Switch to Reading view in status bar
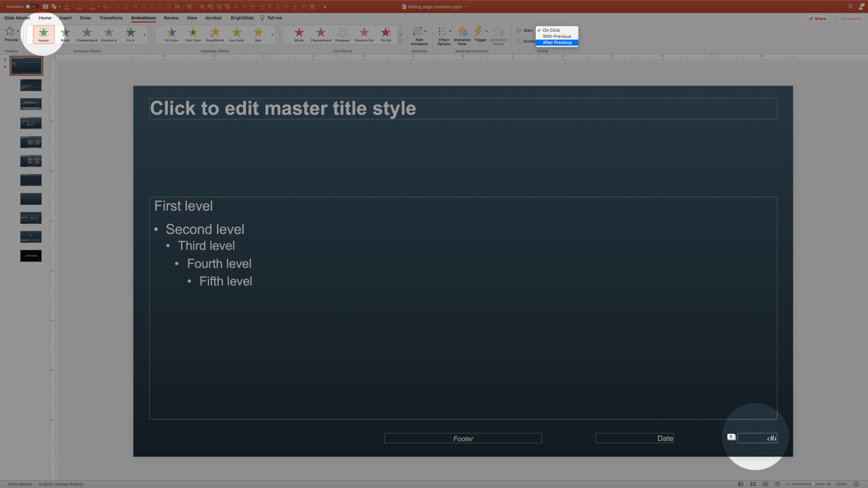The image size is (868, 488). 765,484
